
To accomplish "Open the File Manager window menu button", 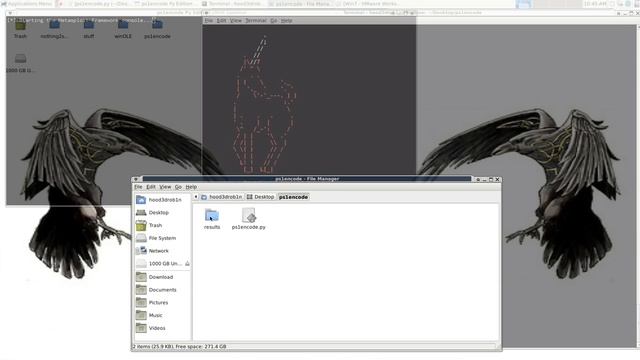I will tap(136, 179).
